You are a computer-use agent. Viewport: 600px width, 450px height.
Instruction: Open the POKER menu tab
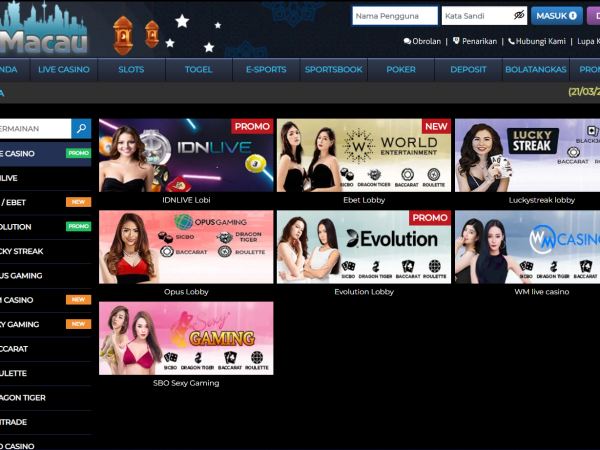point(401,70)
